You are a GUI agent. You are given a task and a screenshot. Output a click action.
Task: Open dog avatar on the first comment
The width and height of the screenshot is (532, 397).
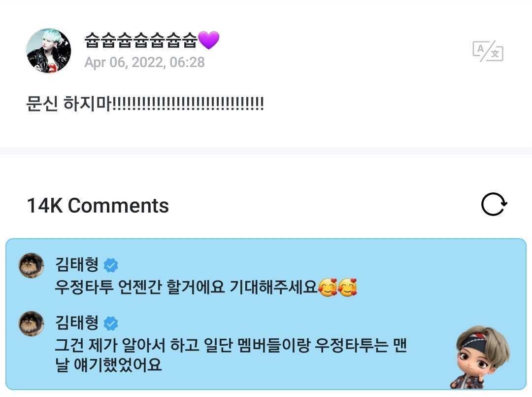tap(31, 266)
